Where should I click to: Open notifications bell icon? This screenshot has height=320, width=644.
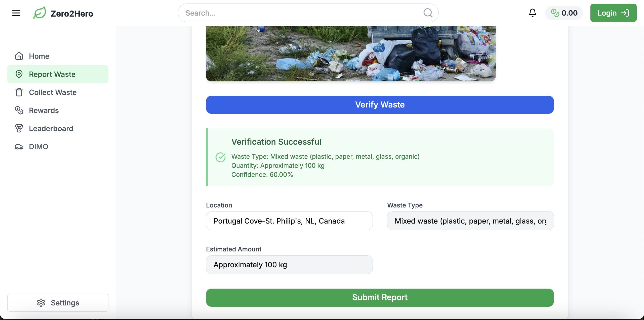pyautogui.click(x=532, y=13)
